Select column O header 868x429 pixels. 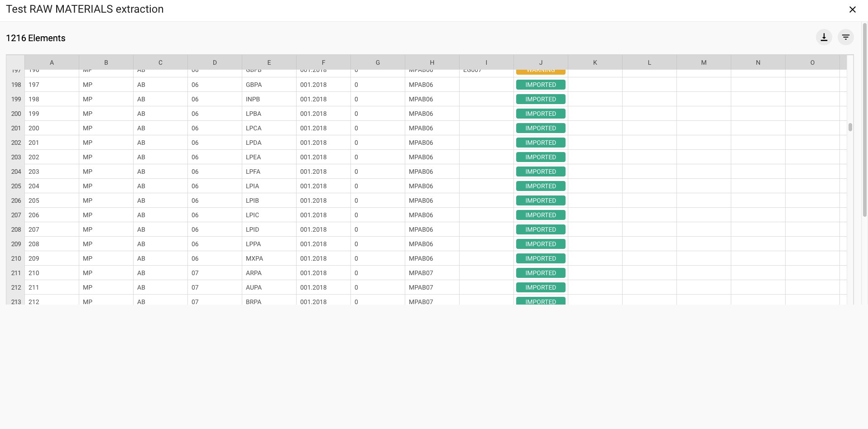(x=812, y=62)
